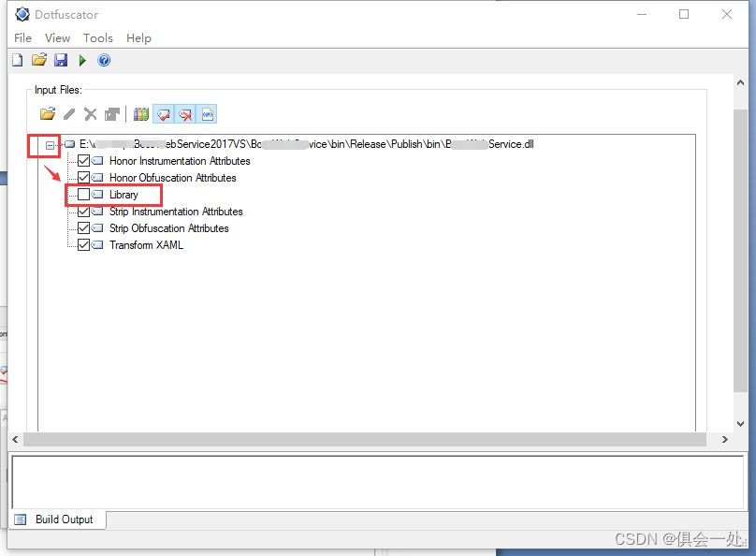Click the Build Output tab icon
The image size is (756, 556).
pyautogui.click(x=21, y=519)
